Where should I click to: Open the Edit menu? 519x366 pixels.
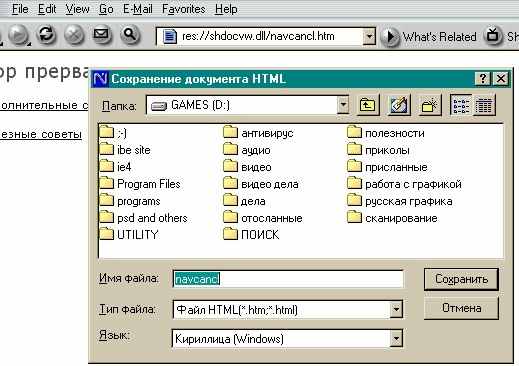click(47, 9)
